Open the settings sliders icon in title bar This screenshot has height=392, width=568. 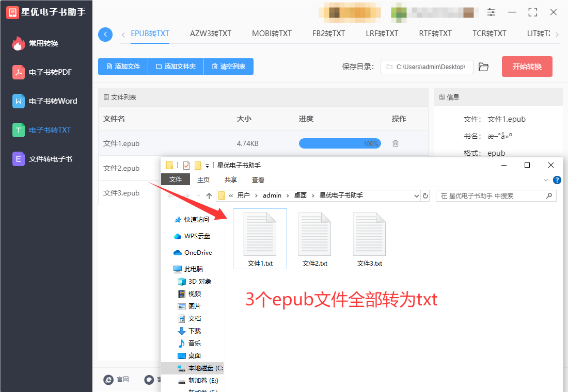pyautogui.click(x=491, y=12)
